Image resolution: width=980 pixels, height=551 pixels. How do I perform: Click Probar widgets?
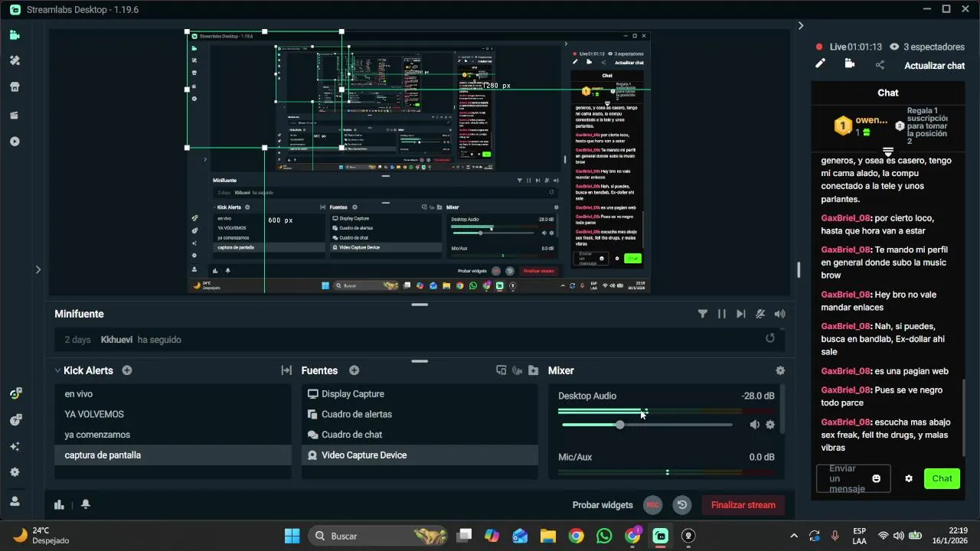pyautogui.click(x=603, y=505)
